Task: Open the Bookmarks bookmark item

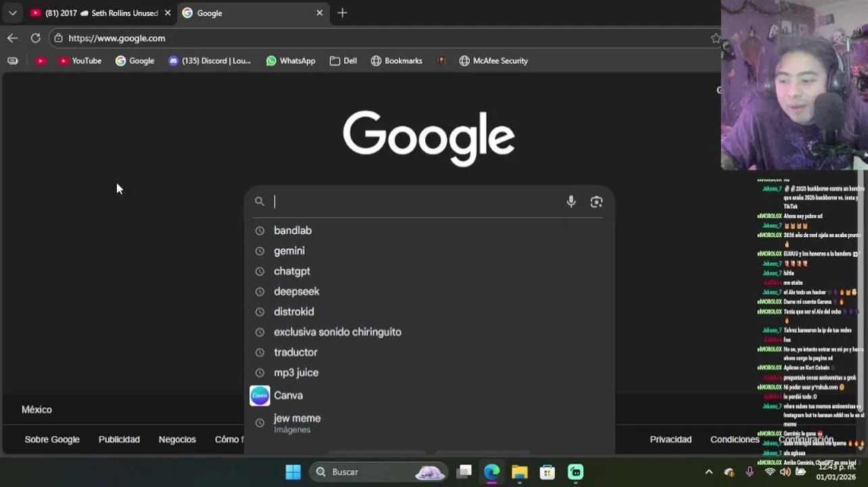Action: click(397, 61)
